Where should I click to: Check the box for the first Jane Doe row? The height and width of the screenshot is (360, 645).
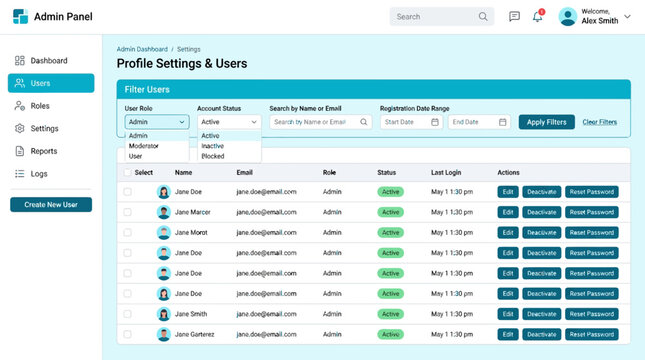click(128, 192)
